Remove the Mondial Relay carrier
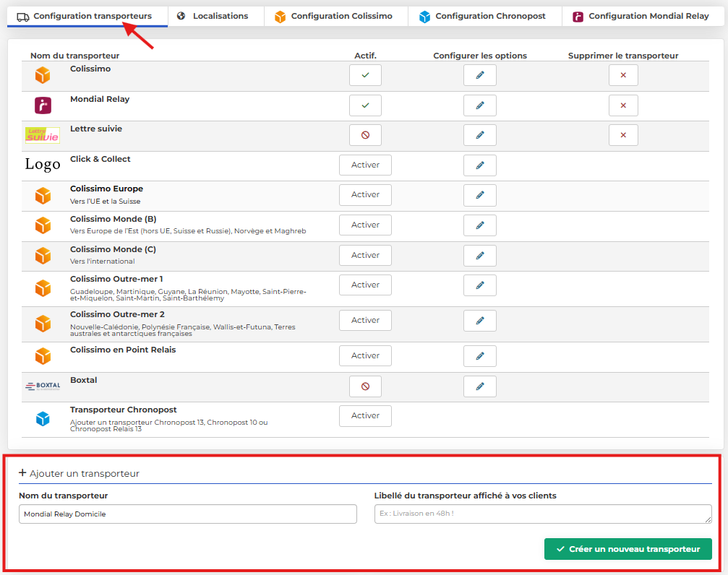The width and height of the screenshot is (728, 575). (x=623, y=105)
